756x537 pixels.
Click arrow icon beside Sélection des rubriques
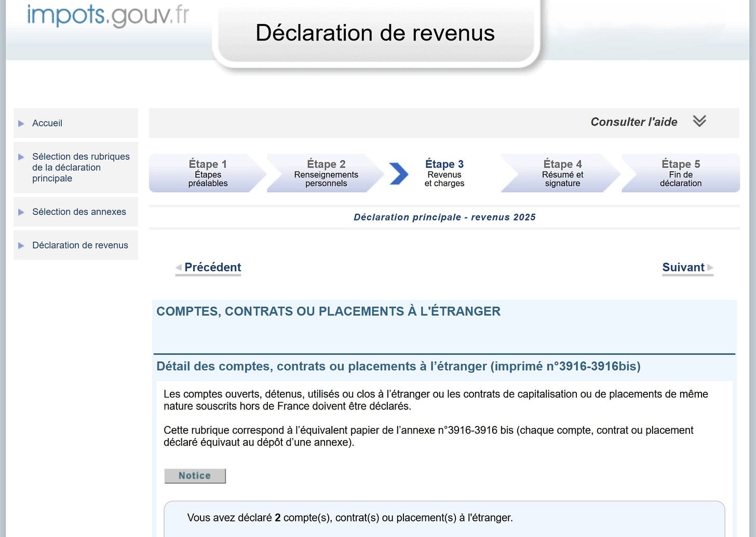pyautogui.click(x=21, y=157)
